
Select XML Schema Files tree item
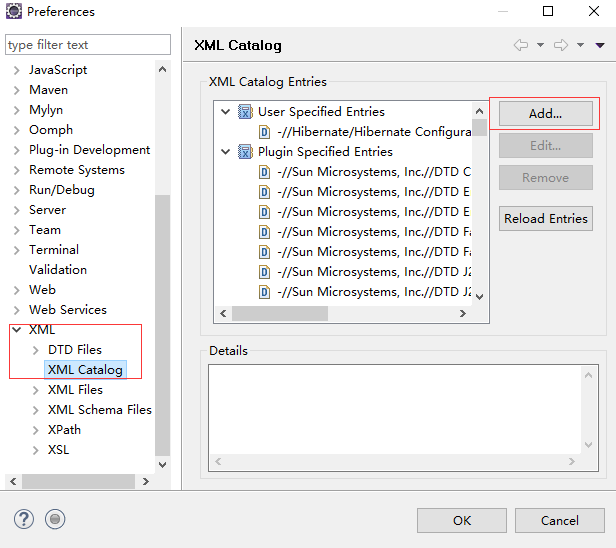(x=100, y=410)
